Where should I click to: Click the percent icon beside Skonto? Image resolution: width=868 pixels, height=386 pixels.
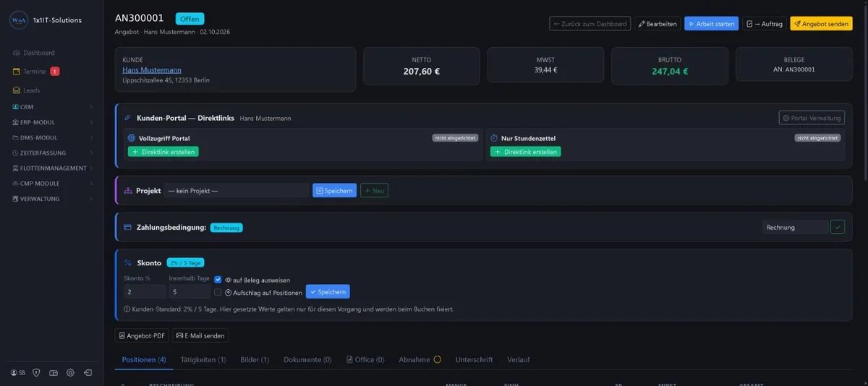(128, 263)
